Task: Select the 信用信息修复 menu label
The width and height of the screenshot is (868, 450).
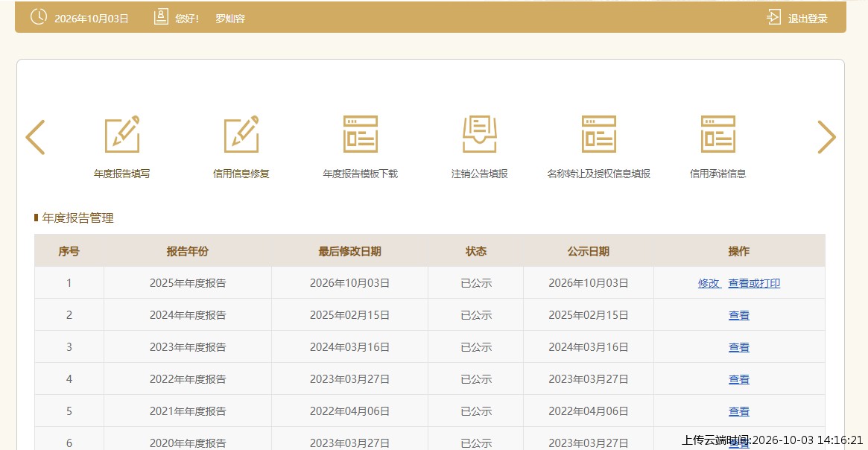Action: [241, 174]
